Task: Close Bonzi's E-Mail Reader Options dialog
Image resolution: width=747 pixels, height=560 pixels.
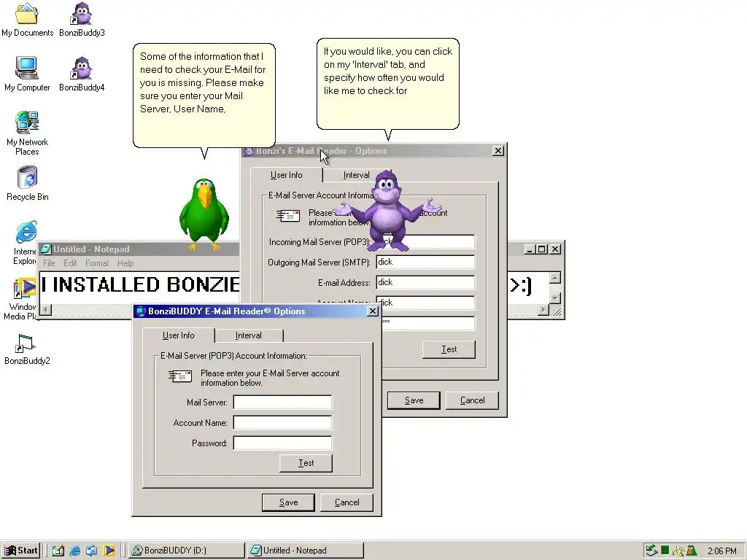Action: 498,151
